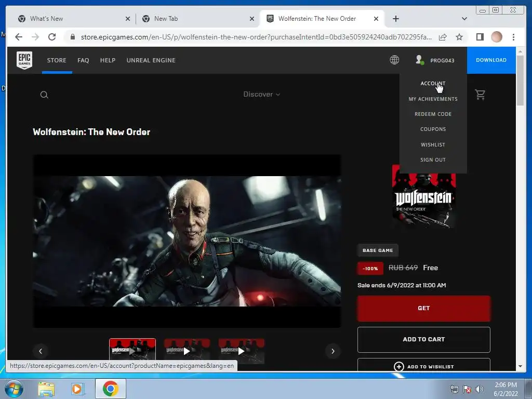This screenshot has width=532, height=399.
Task: Click the padlock site info icon
Action: (x=72, y=37)
